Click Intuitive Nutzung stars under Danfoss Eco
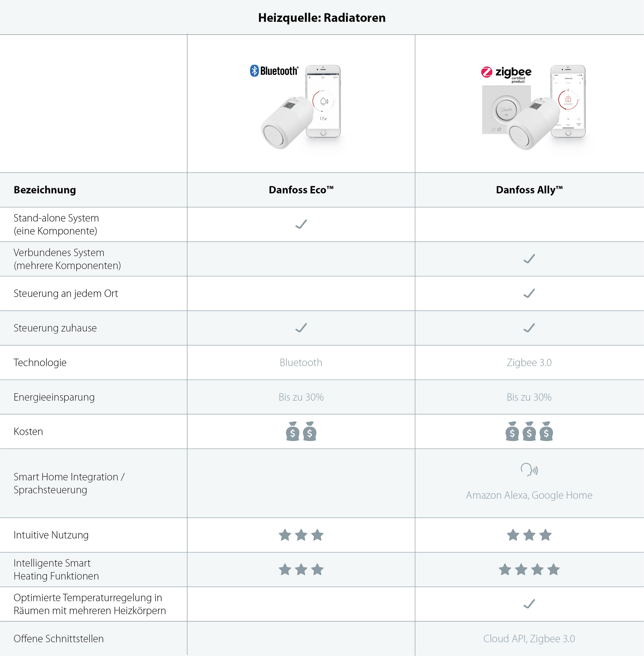 [x=301, y=535]
